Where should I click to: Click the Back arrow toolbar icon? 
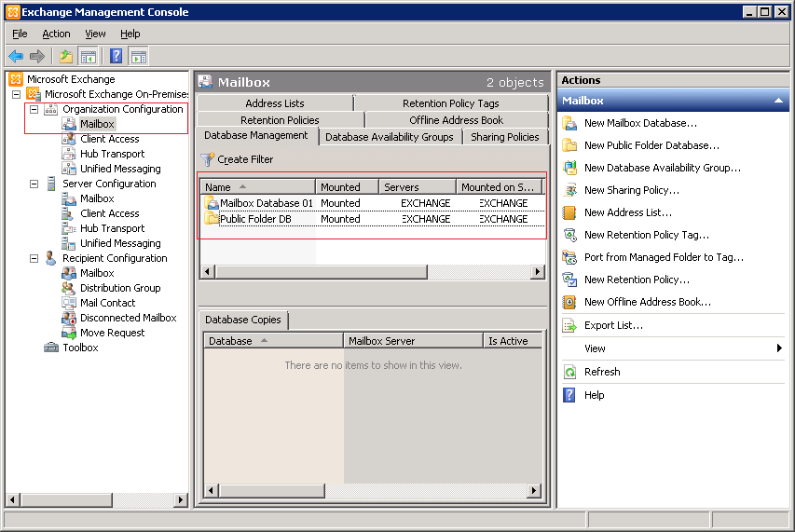point(16,56)
